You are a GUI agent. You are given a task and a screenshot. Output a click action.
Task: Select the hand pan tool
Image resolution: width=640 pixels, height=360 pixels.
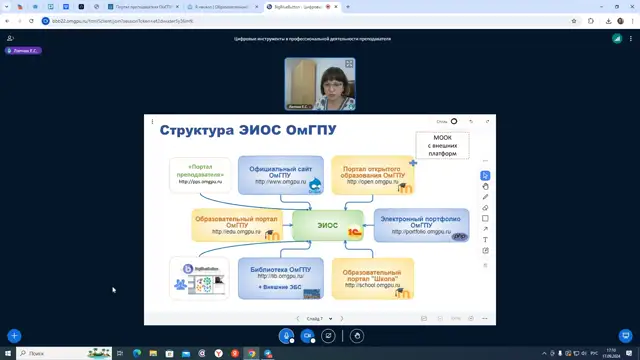(x=485, y=187)
